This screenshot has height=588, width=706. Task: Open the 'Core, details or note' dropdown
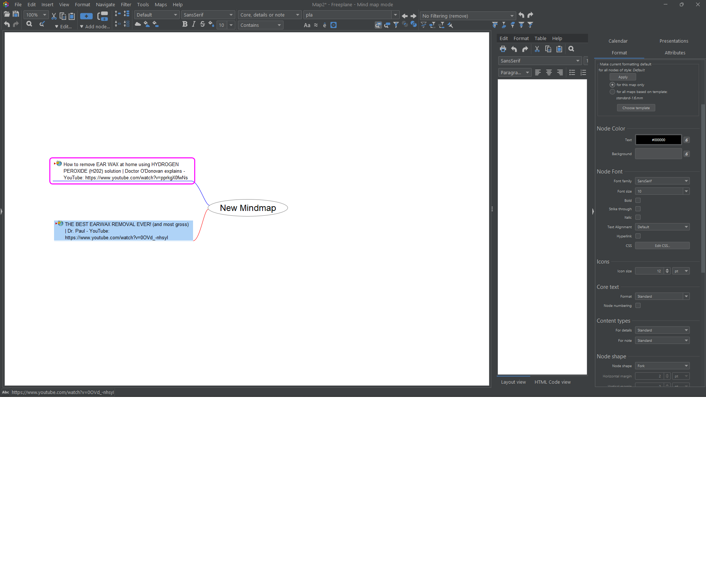(270, 15)
